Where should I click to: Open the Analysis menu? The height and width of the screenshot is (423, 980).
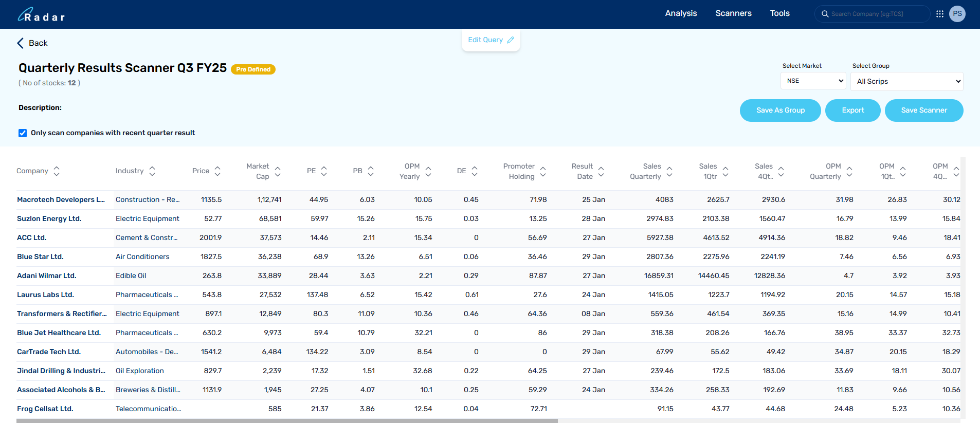pyautogui.click(x=681, y=13)
